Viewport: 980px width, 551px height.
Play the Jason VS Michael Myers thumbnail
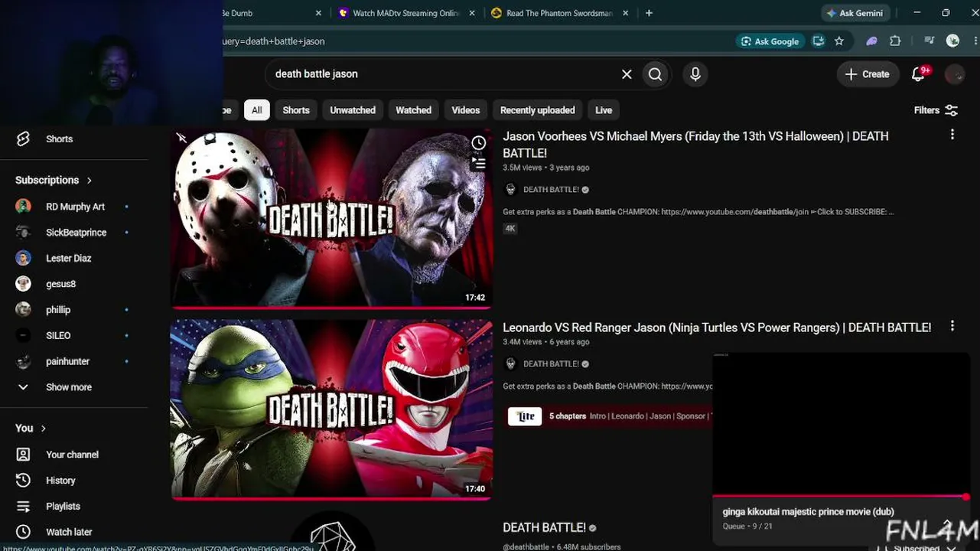331,217
